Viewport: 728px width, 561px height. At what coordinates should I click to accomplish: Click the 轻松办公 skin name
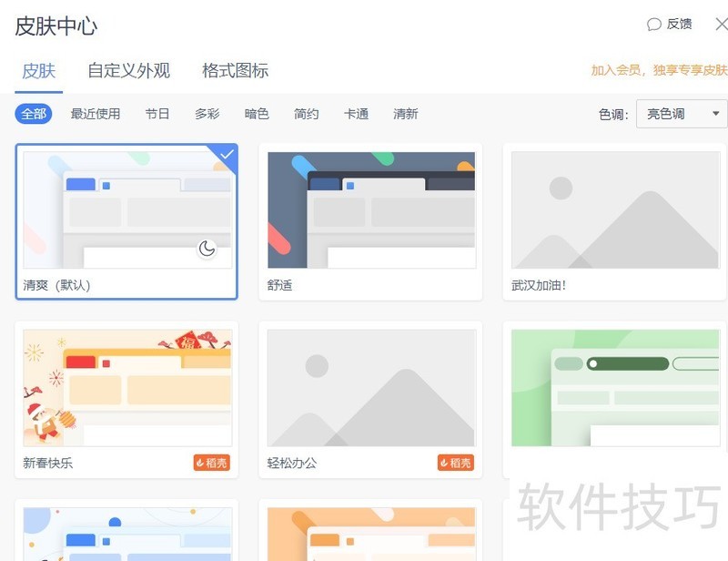[x=292, y=463]
